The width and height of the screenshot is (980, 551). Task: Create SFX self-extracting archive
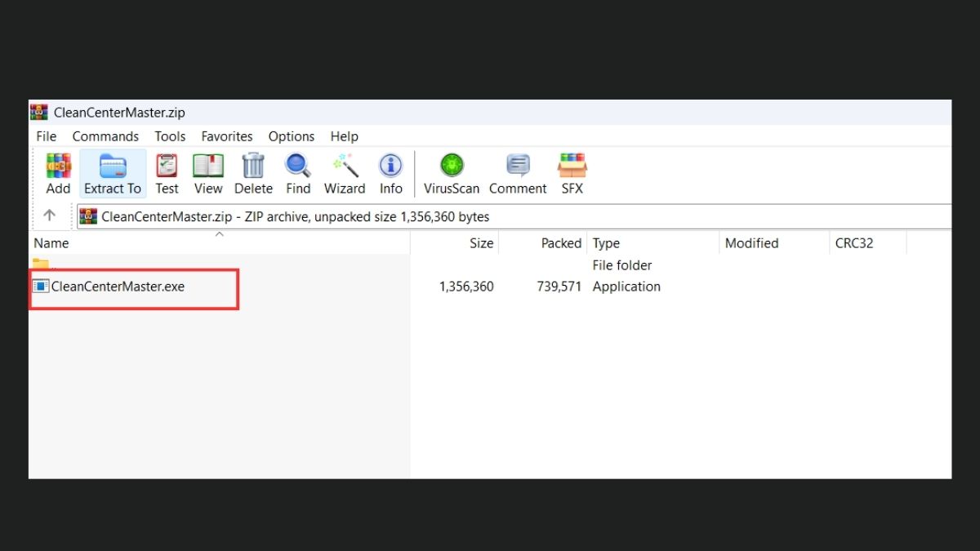(572, 174)
